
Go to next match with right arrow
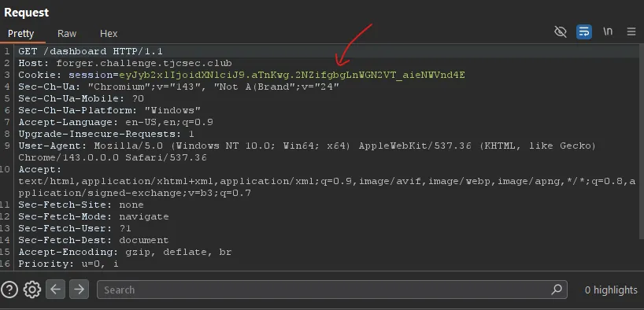click(x=79, y=290)
